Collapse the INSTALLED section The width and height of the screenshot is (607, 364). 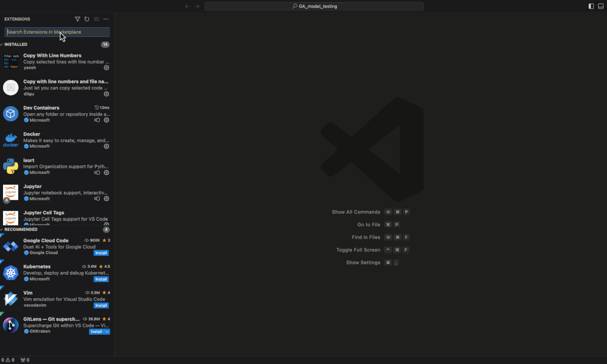coord(16,44)
